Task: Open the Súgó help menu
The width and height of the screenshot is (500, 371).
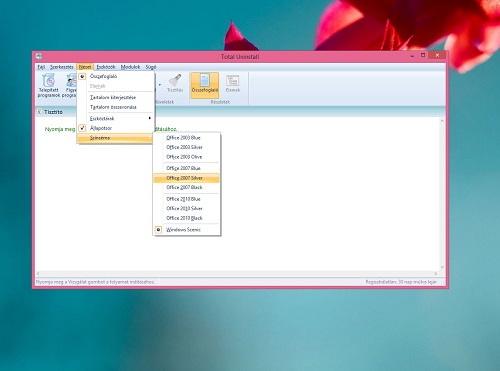Action: click(x=151, y=67)
